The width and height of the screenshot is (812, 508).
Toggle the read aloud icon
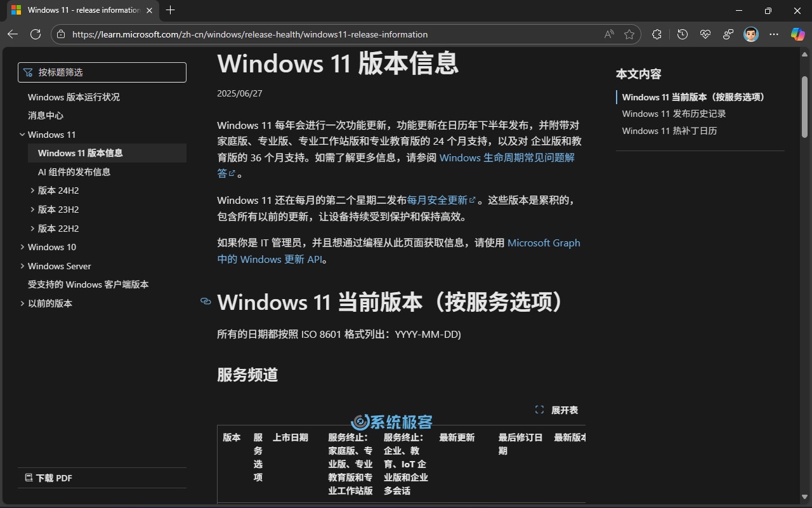[609, 34]
